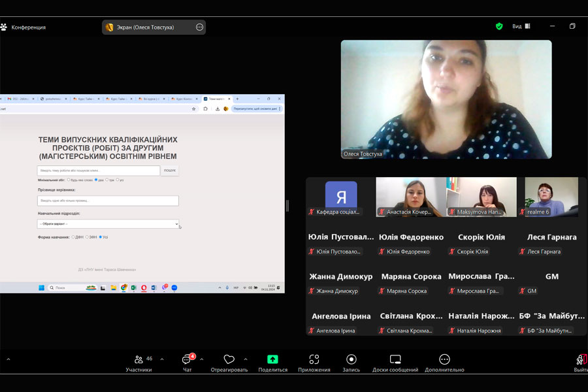Expand 'Обрати варіант' department dropdown
The height and width of the screenshot is (392, 588).
pos(108,224)
